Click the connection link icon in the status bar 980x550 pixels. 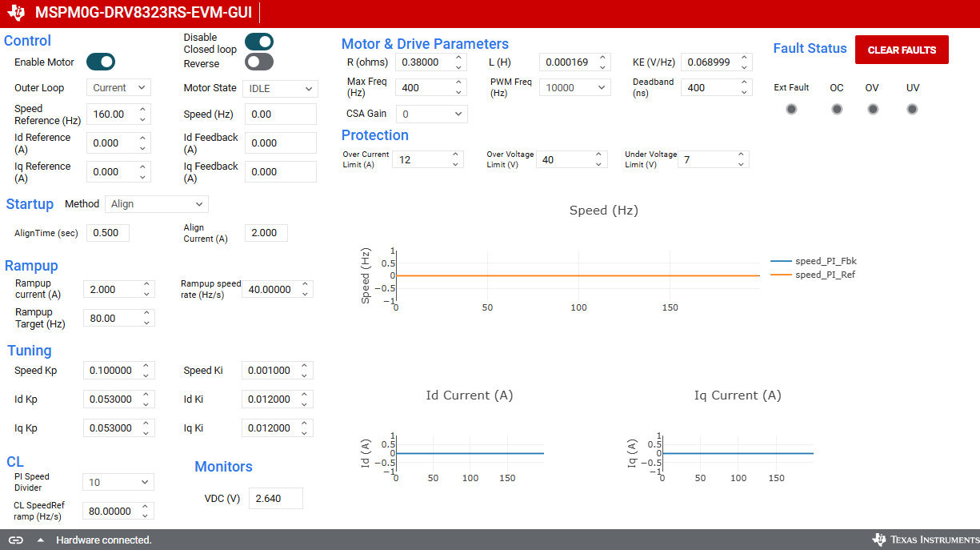coord(16,540)
